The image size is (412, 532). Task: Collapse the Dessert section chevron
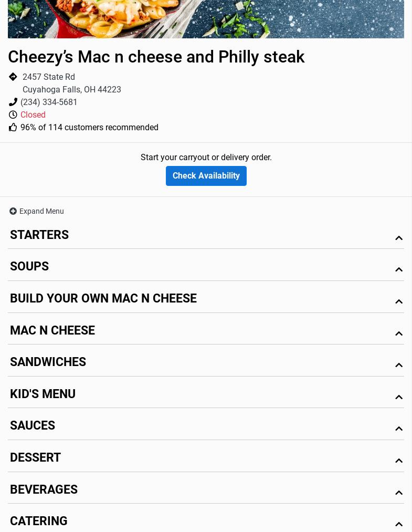(x=399, y=461)
